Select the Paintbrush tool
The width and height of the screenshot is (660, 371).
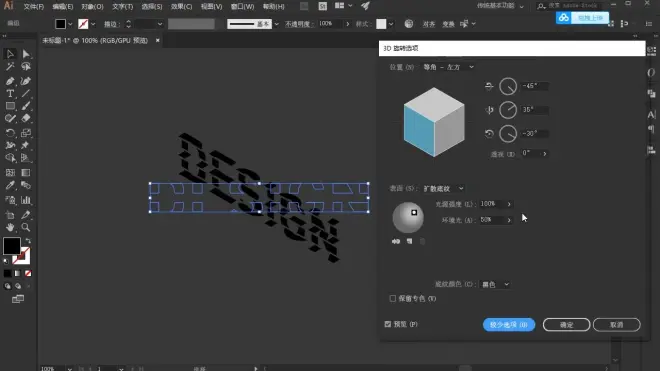(26, 106)
